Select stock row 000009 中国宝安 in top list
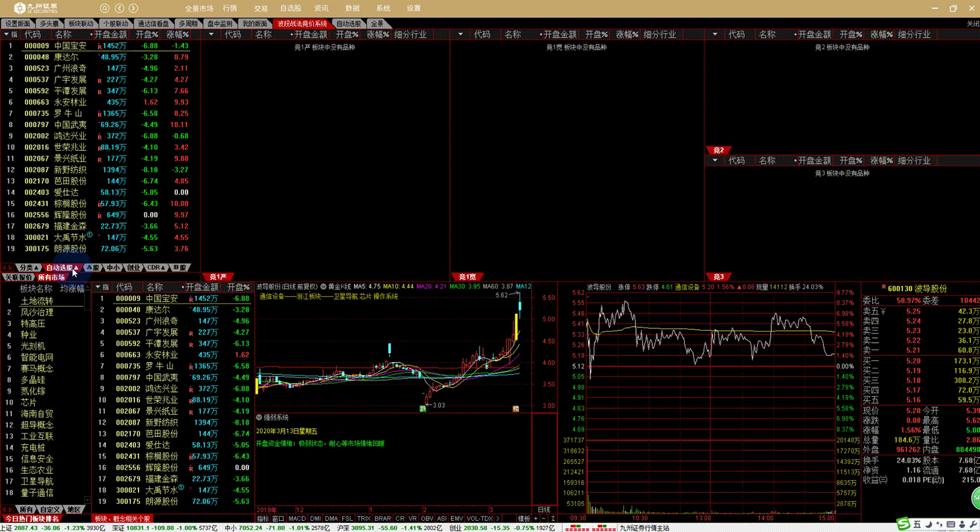Viewport: 980px width, 532px height. point(100,45)
